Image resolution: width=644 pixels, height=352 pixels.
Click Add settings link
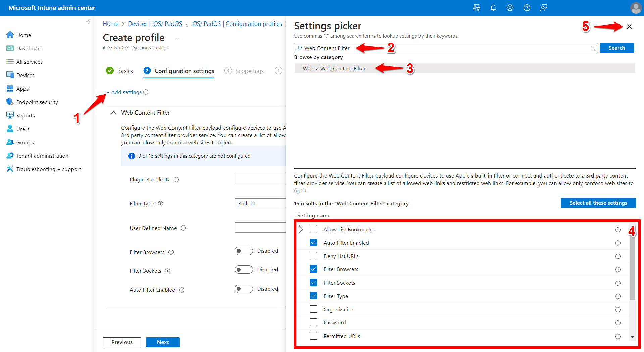coord(124,92)
